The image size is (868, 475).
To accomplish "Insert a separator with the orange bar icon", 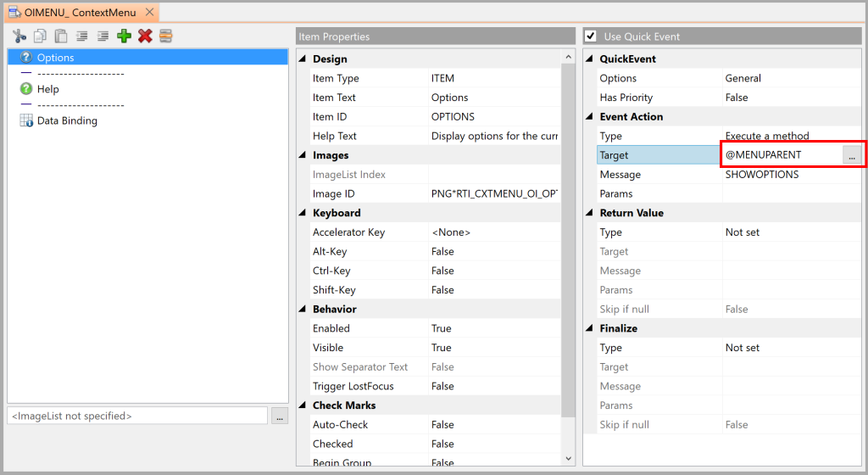I will point(165,36).
